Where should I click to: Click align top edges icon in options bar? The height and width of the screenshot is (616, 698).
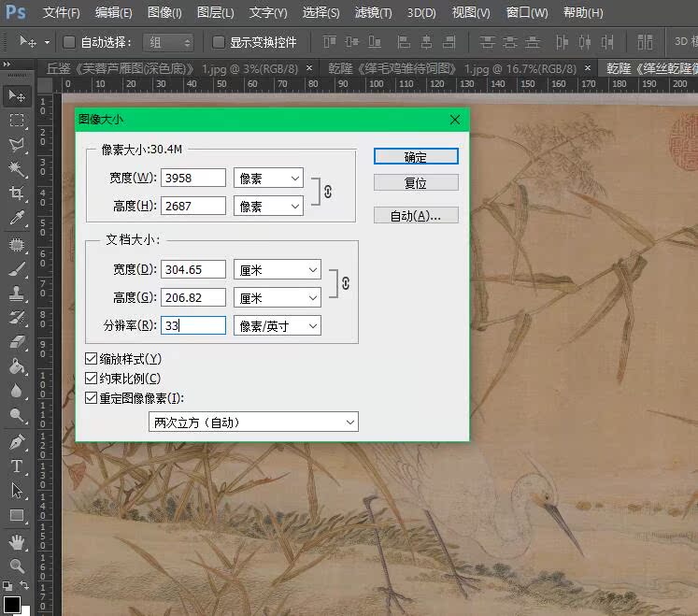click(330, 42)
